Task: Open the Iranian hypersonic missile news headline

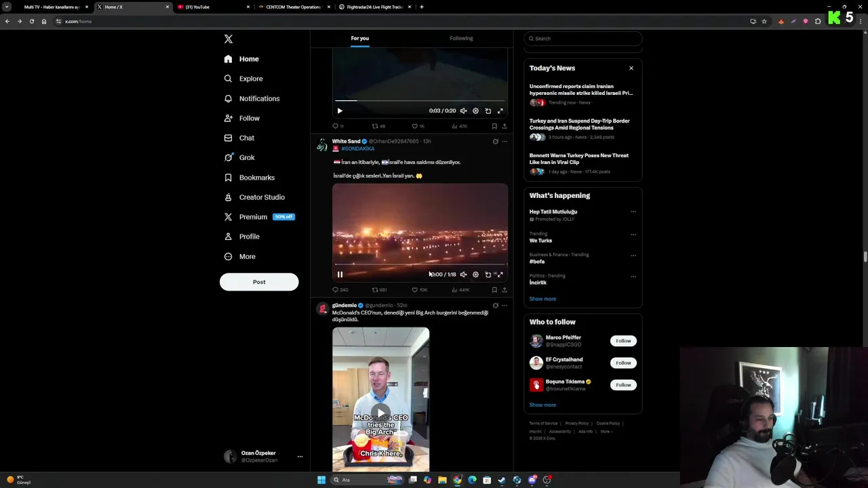Action: tap(581, 89)
